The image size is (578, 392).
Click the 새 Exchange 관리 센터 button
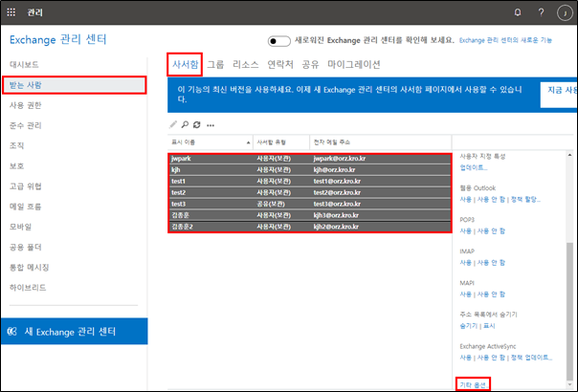pos(74,331)
